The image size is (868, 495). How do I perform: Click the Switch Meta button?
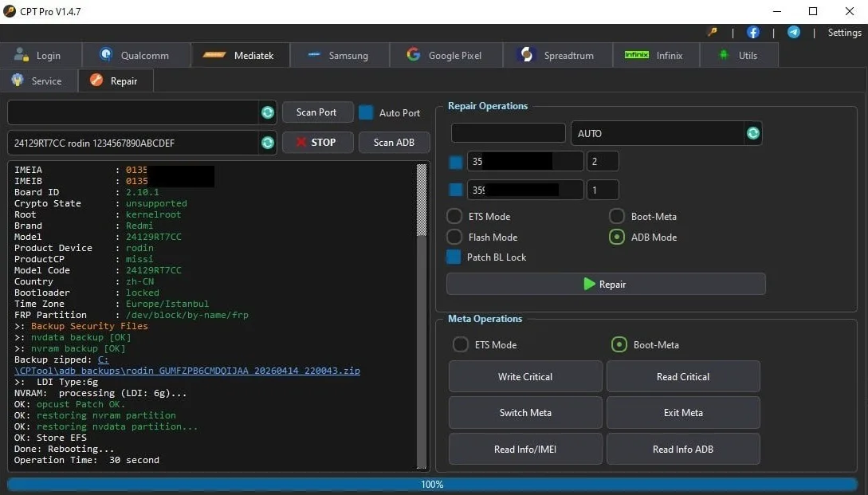525,413
